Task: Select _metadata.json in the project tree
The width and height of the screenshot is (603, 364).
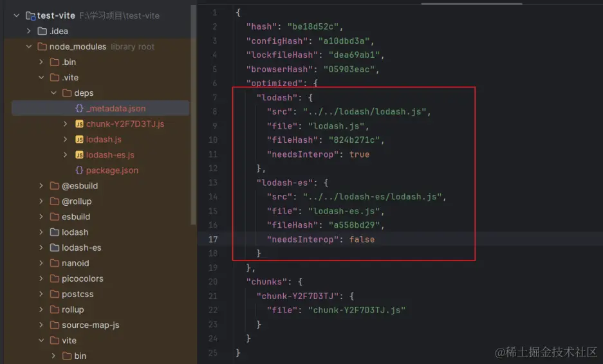Action: pyautogui.click(x=100, y=109)
